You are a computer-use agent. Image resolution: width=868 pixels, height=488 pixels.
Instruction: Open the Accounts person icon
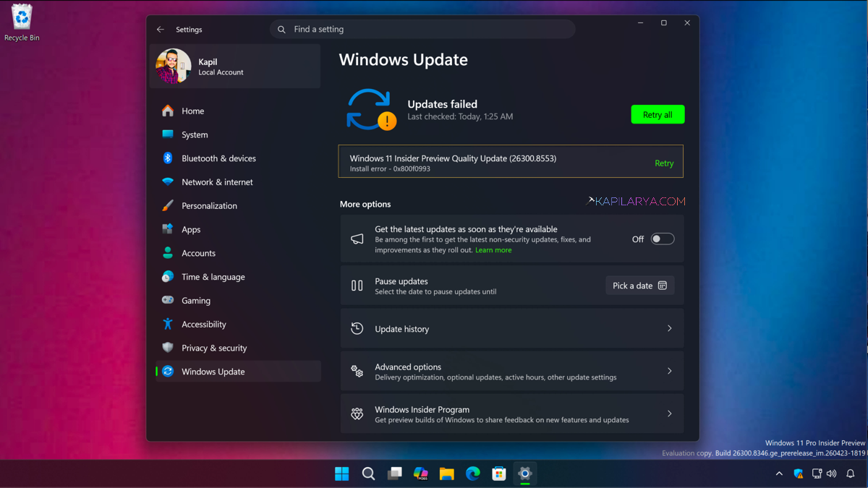(x=168, y=253)
